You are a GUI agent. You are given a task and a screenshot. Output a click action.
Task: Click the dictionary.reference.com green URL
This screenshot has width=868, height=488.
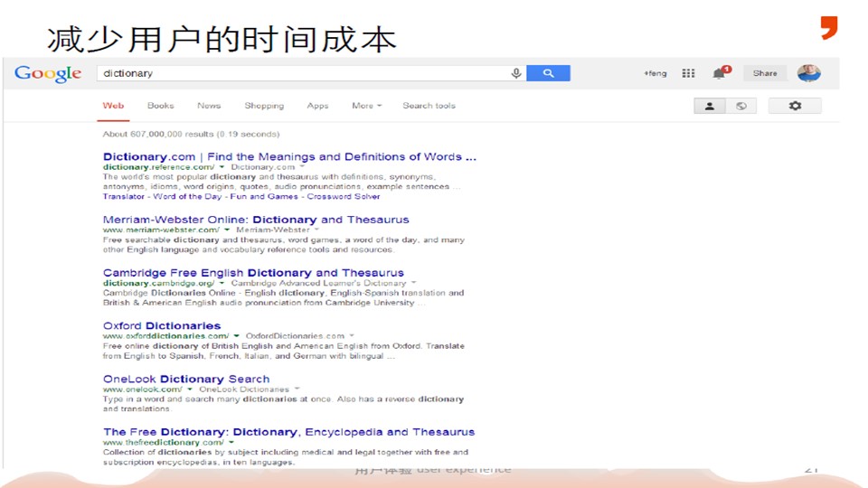point(158,166)
